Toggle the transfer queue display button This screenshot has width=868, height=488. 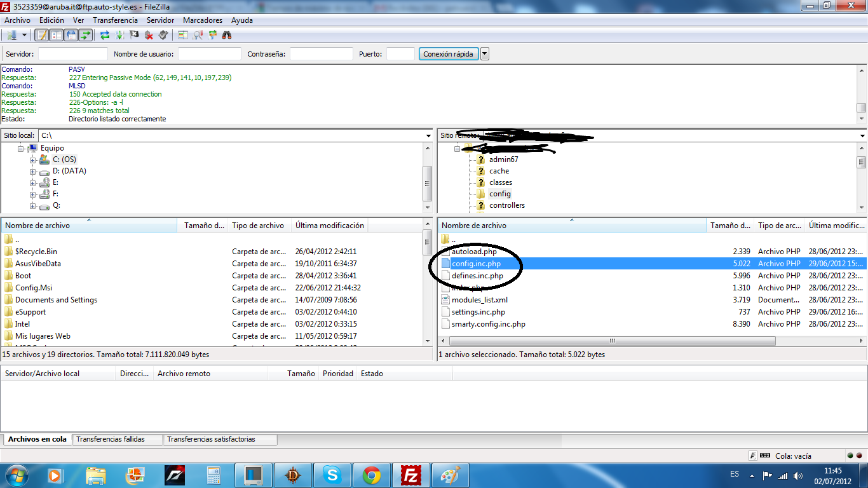[x=85, y=35]
